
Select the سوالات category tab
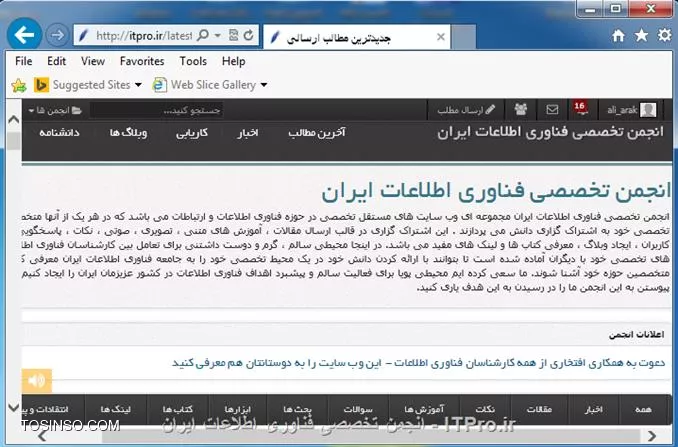pyautogui.click(x=358, y=409)
